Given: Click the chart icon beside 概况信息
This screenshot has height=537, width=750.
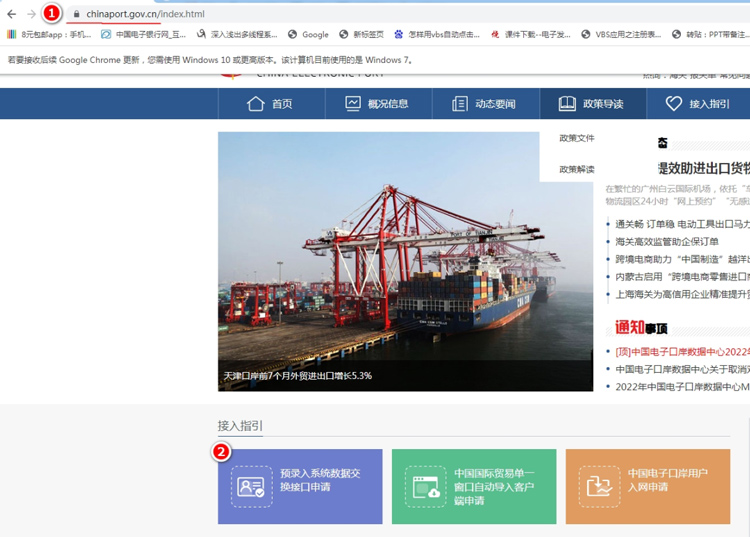Looking at the screenshot, I should [353, 103].
